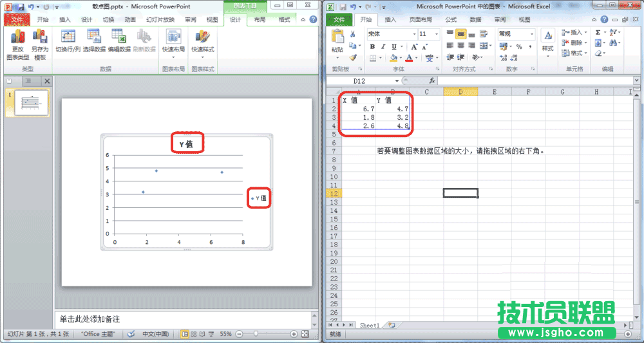Click Excel Sort and Filter icon

614,32
